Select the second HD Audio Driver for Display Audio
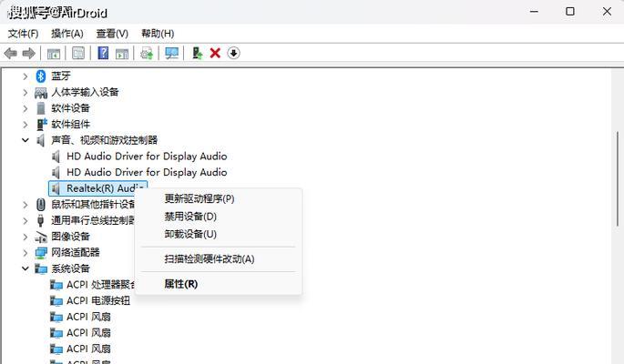The image size is (624, 364). pyautogui.click(x=147, y=173)
